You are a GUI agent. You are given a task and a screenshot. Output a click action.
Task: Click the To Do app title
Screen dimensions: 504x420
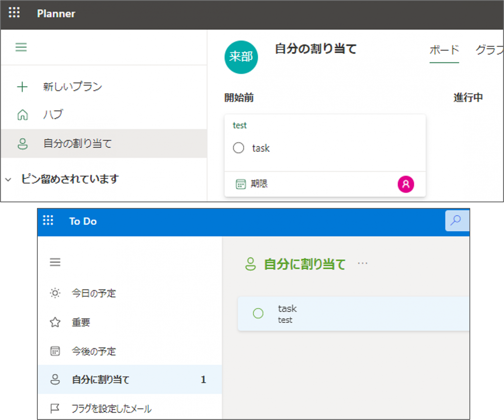(83, 221)
